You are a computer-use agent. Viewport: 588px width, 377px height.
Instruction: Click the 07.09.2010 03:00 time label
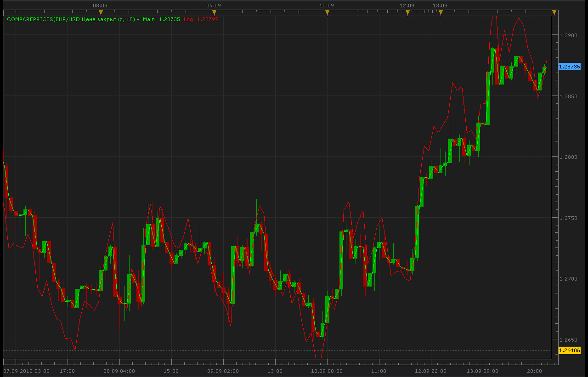point(26,371)
